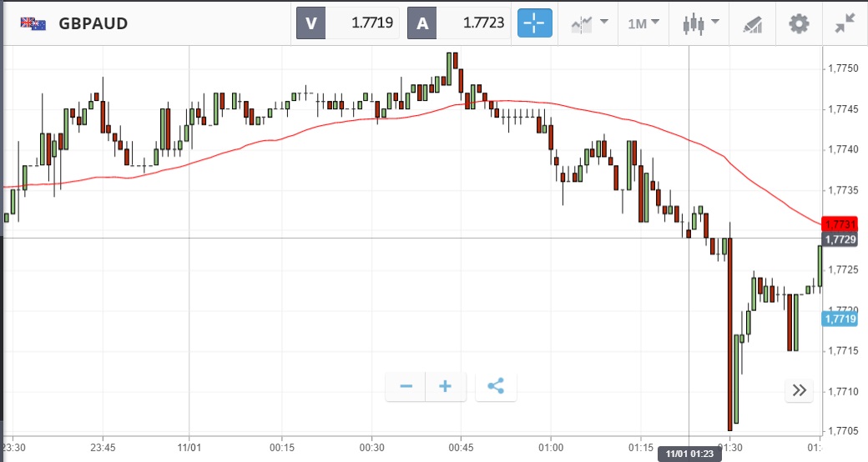The width and height of the screenshot is (868, 462).
Task: Open the 1M timeframe dropdown
Action: pyautogui.click(x=643, y=23)
